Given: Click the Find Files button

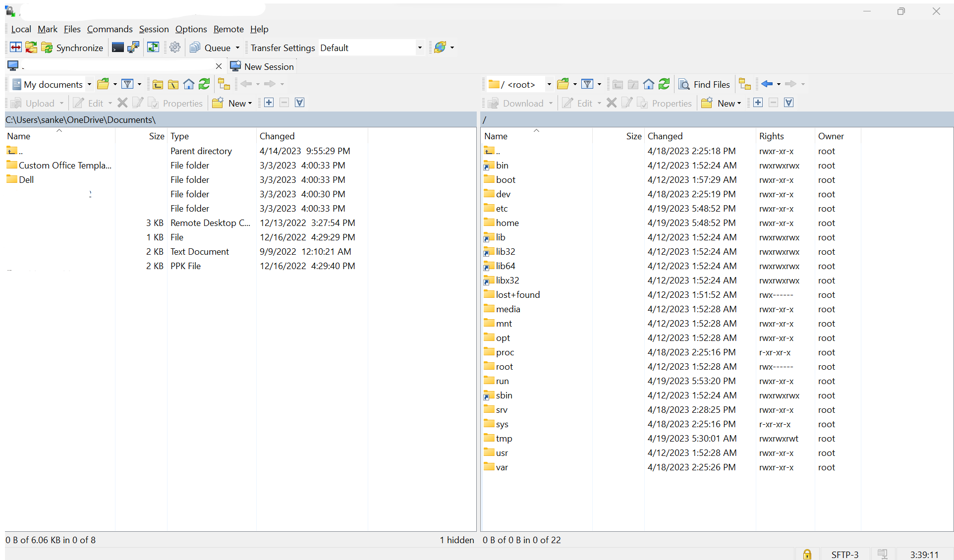Looking at the screenshot, I should point(704,84).
